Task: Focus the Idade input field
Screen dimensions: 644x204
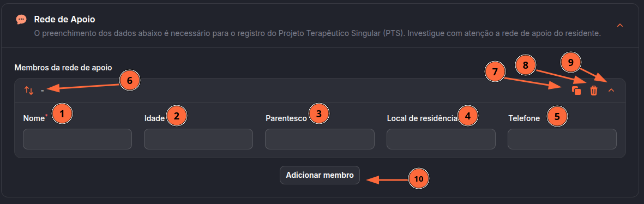Action: pos(198,139)
